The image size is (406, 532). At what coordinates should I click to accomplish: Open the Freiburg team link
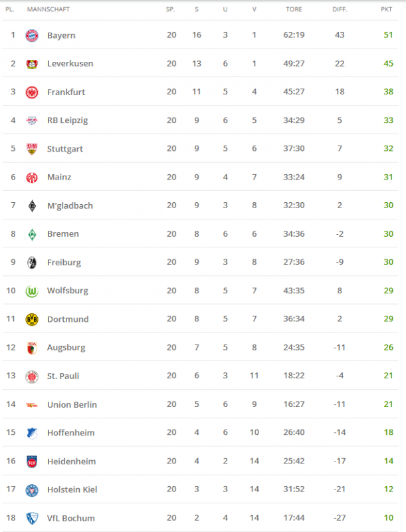point(64,263)
